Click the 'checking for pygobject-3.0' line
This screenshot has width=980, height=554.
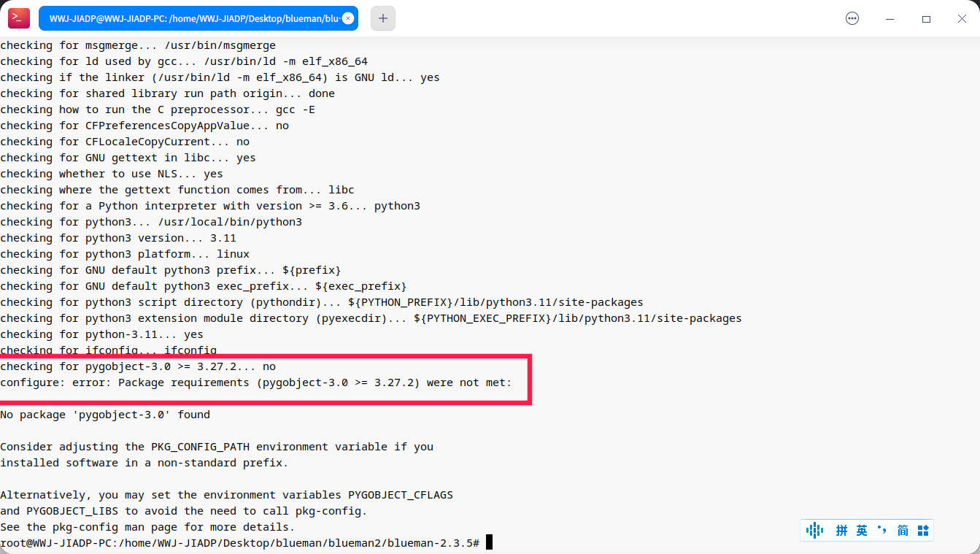click(x=138, y=366)
